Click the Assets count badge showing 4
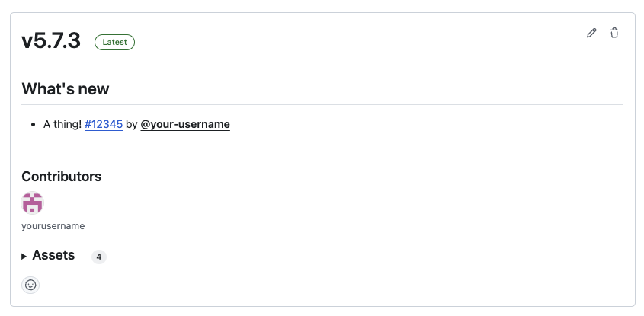Viewport: 644px width, 316px height. pos(99,257)
